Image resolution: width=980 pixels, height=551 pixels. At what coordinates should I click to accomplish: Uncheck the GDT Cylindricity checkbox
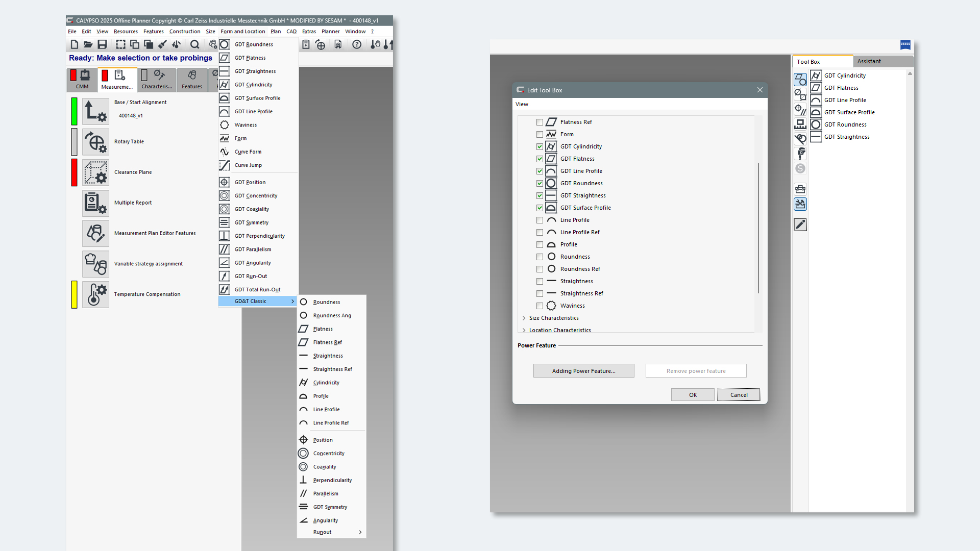540,147
